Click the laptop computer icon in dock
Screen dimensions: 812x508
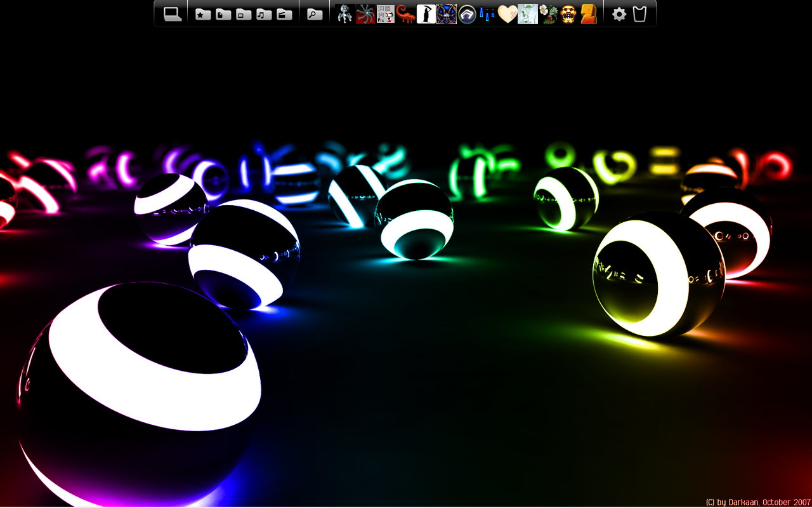pyautogui.click(x=173, y=14)
